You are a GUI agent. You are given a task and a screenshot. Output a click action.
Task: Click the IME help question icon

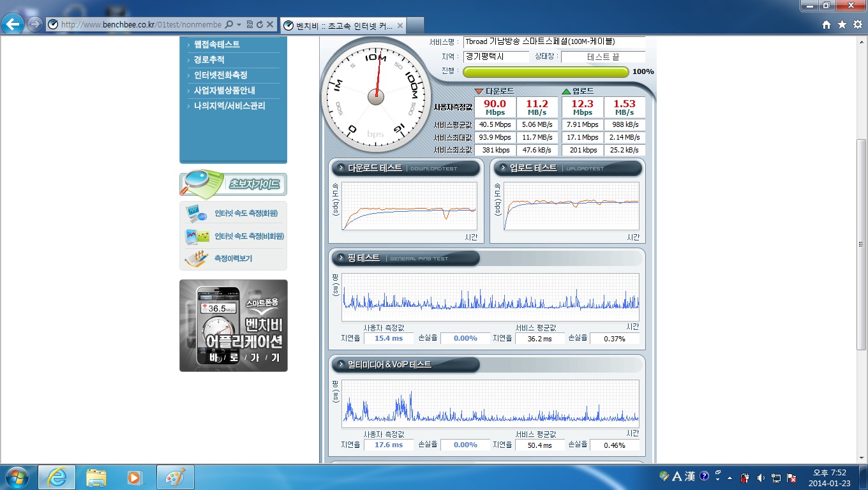(704, 476)
